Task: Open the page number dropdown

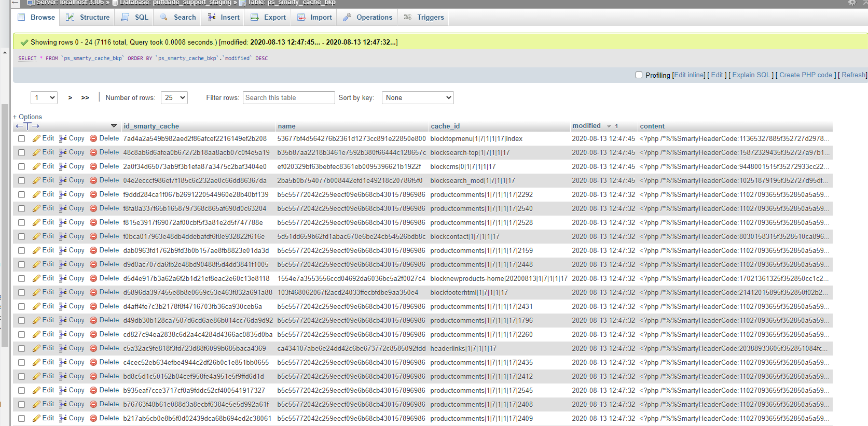Action: coord(44,97)
